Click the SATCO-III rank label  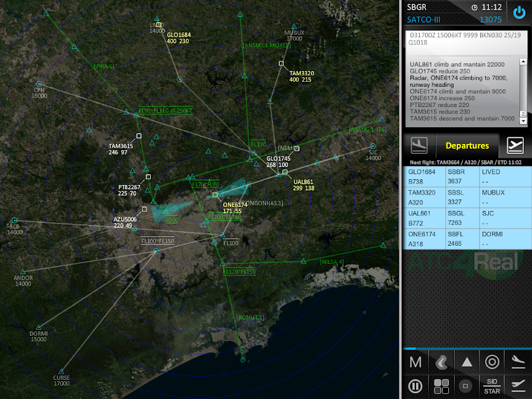pyautogui.click(x=424, y=20)
